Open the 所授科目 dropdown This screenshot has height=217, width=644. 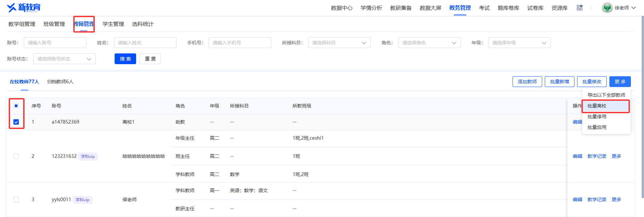tap(339, 43)
